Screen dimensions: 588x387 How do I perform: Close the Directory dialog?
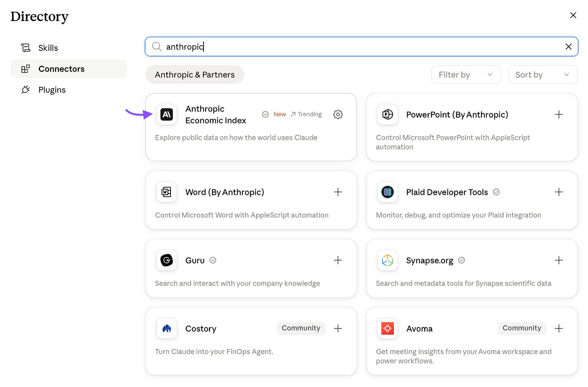pos(573,15)
